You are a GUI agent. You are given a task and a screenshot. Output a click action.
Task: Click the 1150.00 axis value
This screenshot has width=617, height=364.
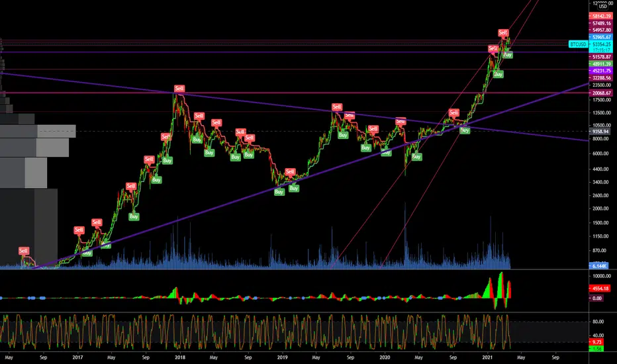pos(601,236)
